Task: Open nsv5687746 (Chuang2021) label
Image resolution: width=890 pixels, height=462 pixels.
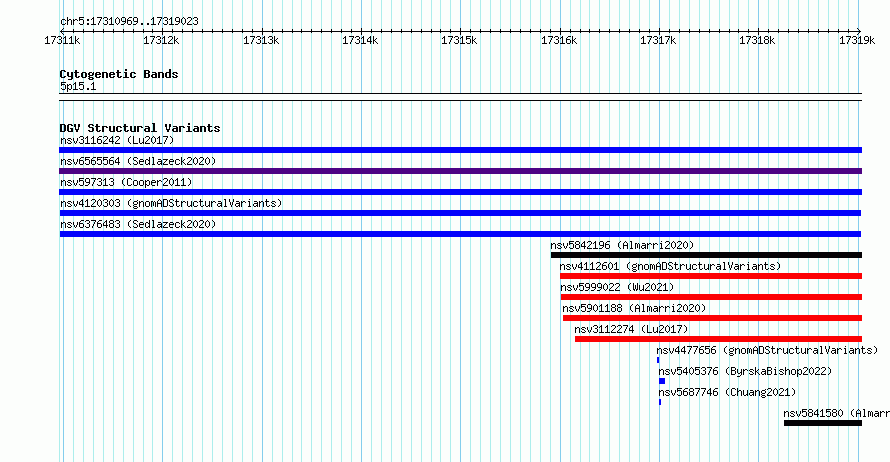Action: click(x=727, y=392)
